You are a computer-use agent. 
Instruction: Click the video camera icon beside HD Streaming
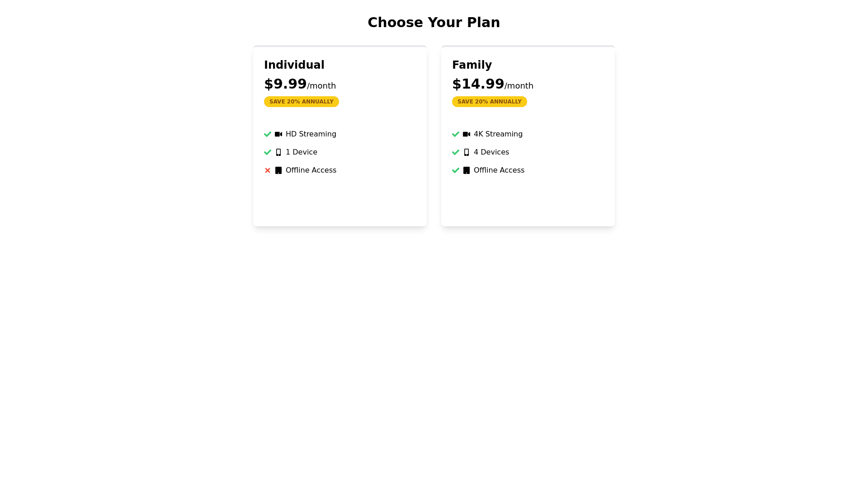[x=278, y=134]
